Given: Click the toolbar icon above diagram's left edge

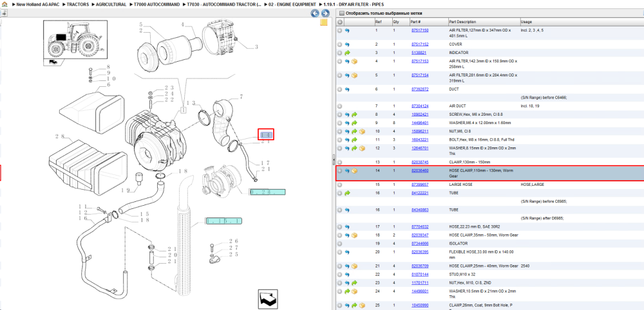Looking at the screenshot, I should (4, 13).
